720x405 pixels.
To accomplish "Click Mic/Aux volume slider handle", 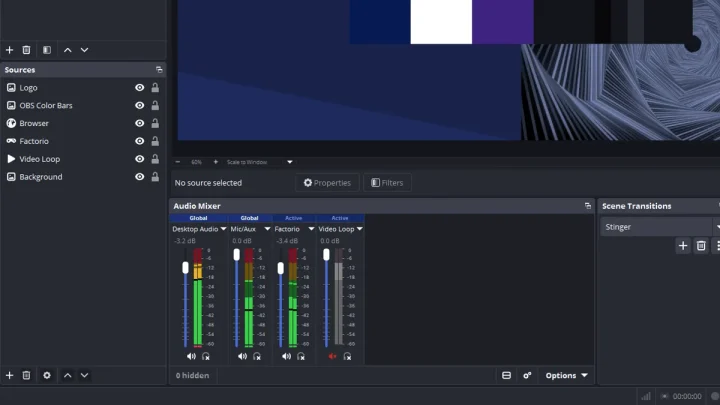I will pyautogui.click(x=236, y=255).
